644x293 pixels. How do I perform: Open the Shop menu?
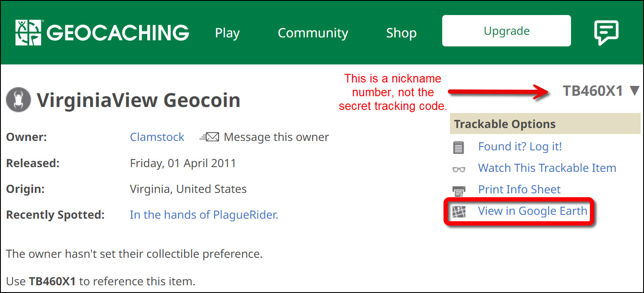coord(401,33)
